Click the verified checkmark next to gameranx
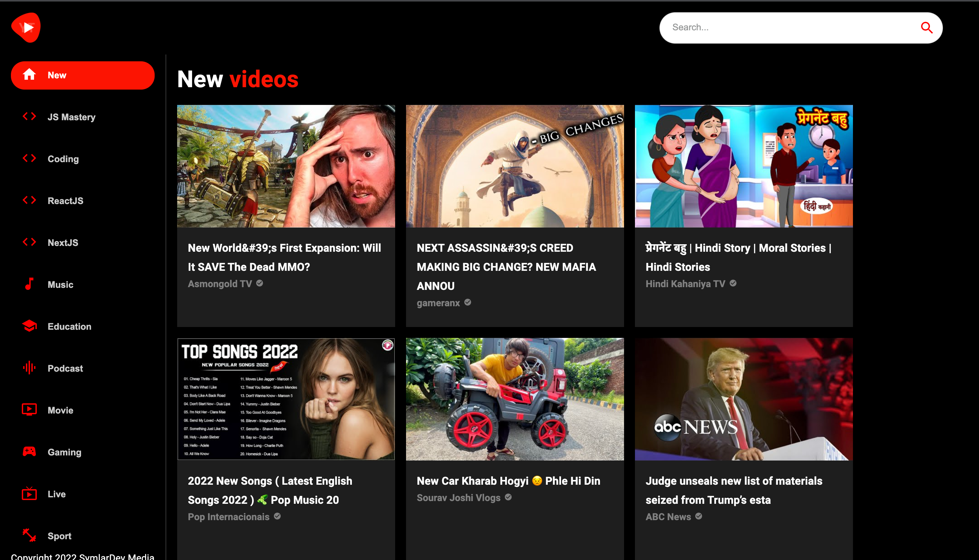 (468, 302)
